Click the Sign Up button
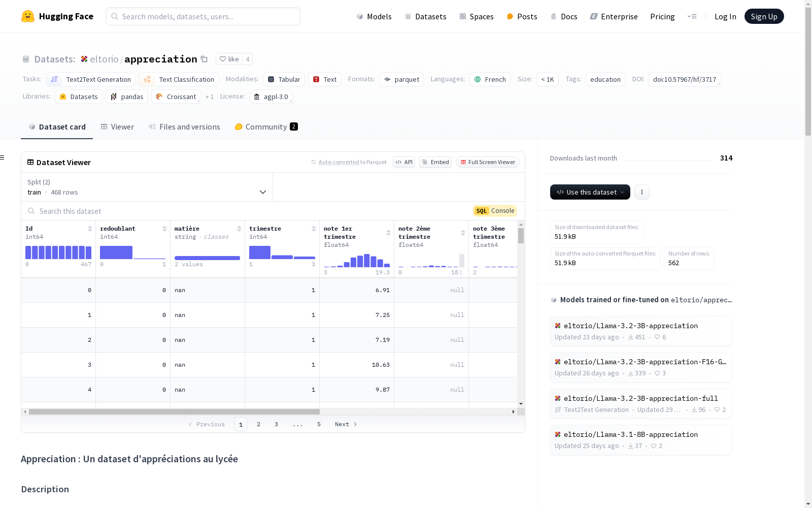 [764, 16]
